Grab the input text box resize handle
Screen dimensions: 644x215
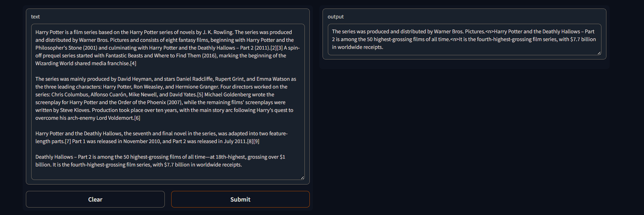(x=302, y=177)
